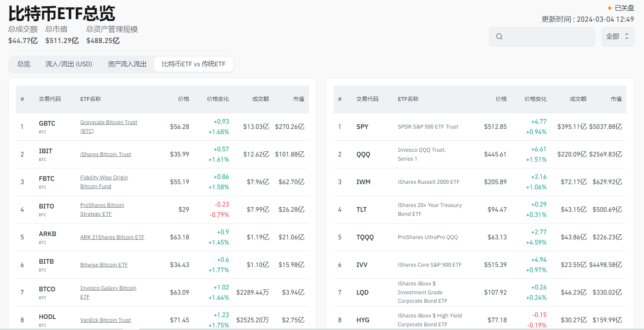Click BTCO volume $2289.44万
This screenshot has height=330, width=644.
click(253, 292)
